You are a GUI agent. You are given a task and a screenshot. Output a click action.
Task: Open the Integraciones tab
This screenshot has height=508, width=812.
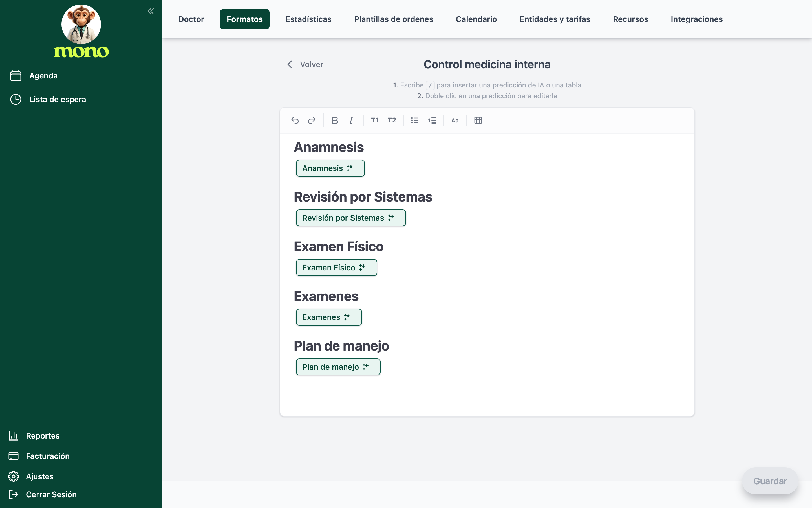coord(697,19)
